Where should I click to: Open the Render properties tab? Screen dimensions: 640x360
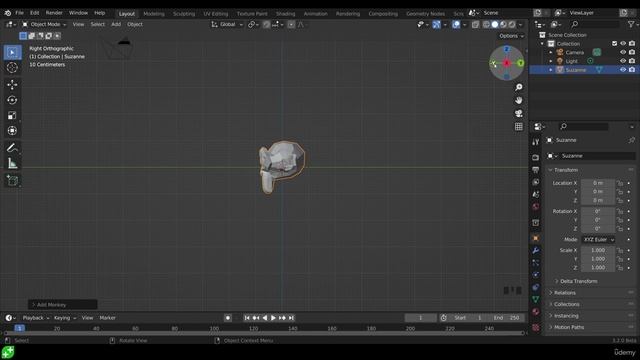pyautogui.click(x=536, y=157)
